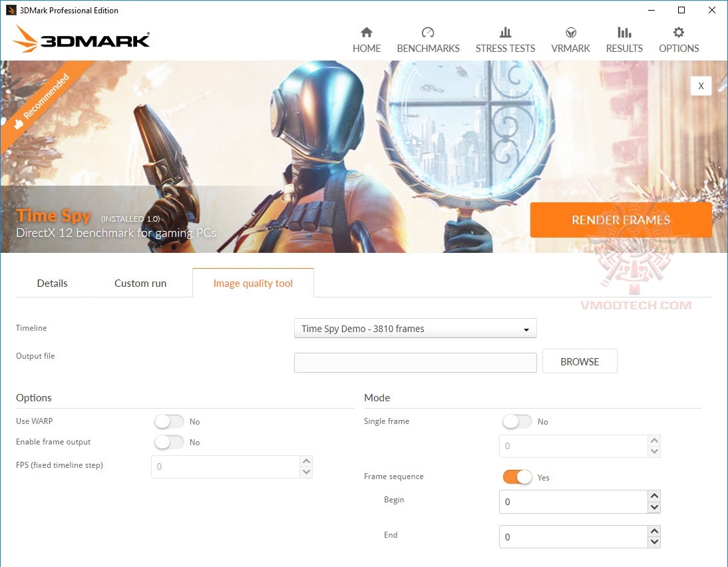The height and width of the screenshot is (567, 728).
Task: Click the Output file text field
Action: 415,362
